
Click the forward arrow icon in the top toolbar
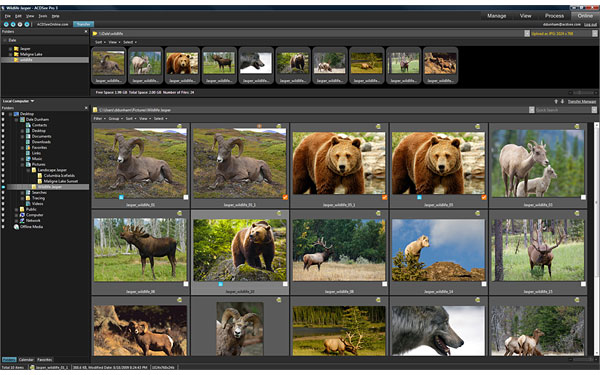coord(13,24)
